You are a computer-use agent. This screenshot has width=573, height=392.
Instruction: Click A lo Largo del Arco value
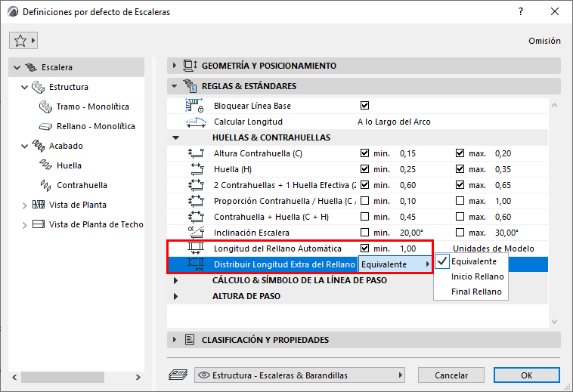click(394, 122)
